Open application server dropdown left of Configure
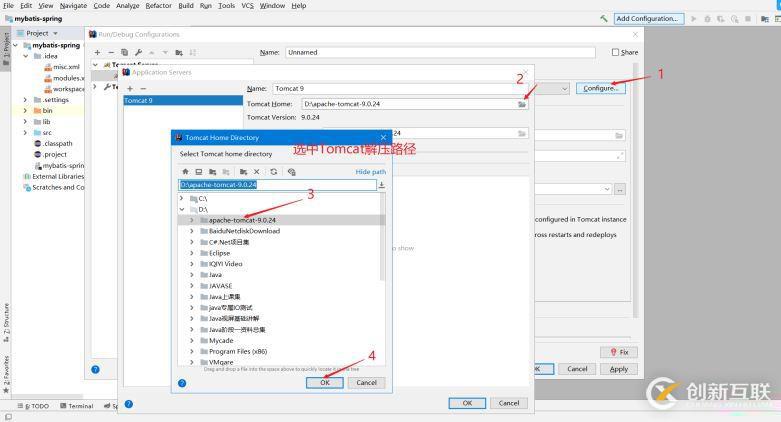 point(564,89)
